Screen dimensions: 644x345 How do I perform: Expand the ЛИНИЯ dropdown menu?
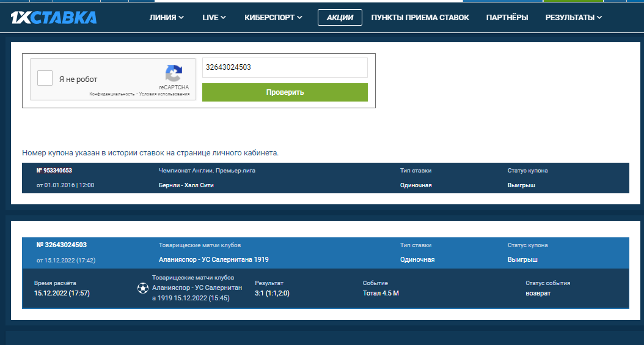click(166, 18)
